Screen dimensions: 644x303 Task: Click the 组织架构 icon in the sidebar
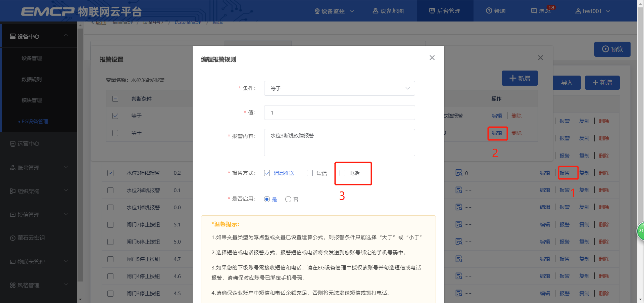(13, 191)
